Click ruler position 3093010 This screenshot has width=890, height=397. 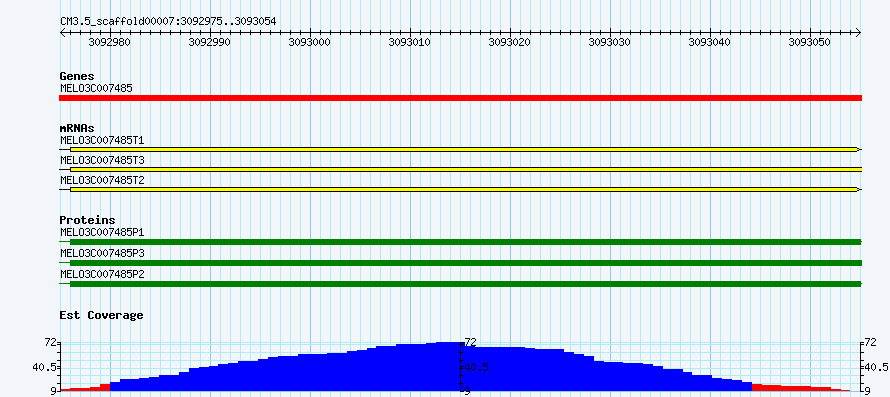[410, 42]
